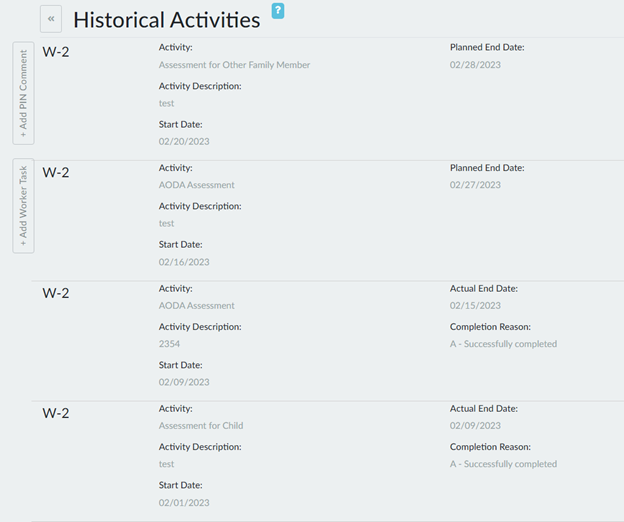This screenshot has height=522, width=624.
Task: Click the planned end date 02/28/2023
Action: [475, 65]
